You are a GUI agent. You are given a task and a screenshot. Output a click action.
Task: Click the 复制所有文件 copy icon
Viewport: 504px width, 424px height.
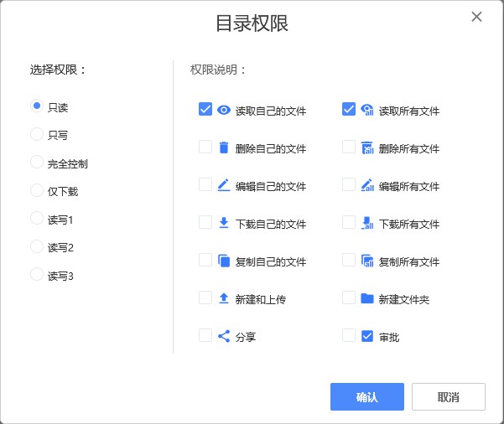[x=367, y=261]
